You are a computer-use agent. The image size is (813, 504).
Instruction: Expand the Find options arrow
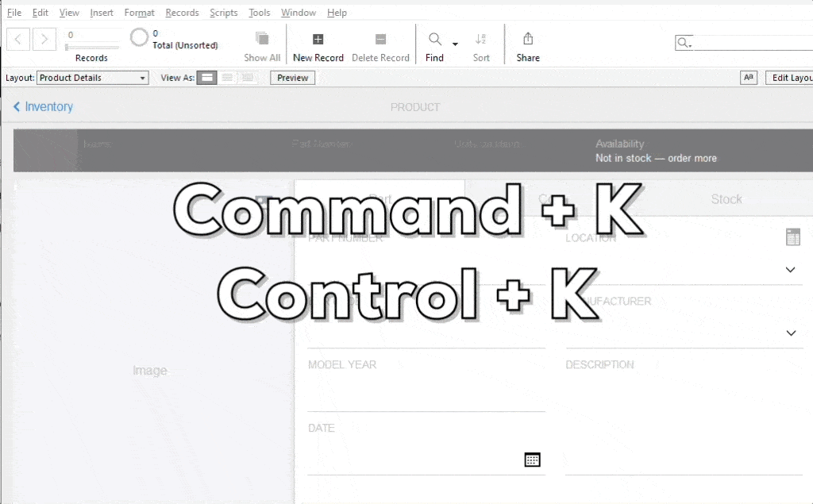455,44
